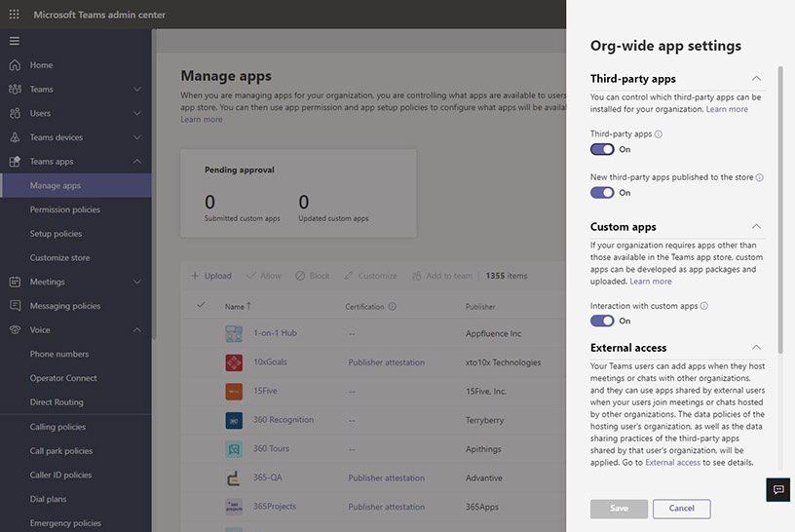Click the Home icon in sidebar
The image size is (795, 532).
[x=15, y=65]
